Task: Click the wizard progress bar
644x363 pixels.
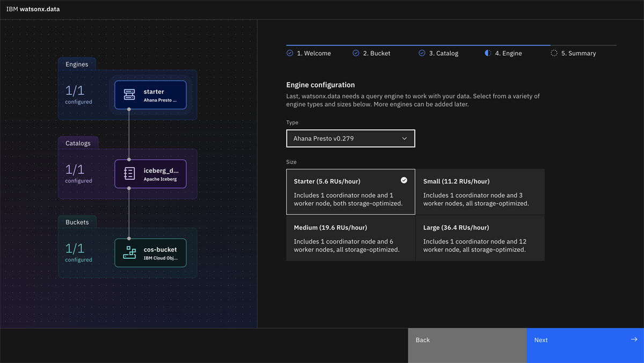Action: pos(451,46)
